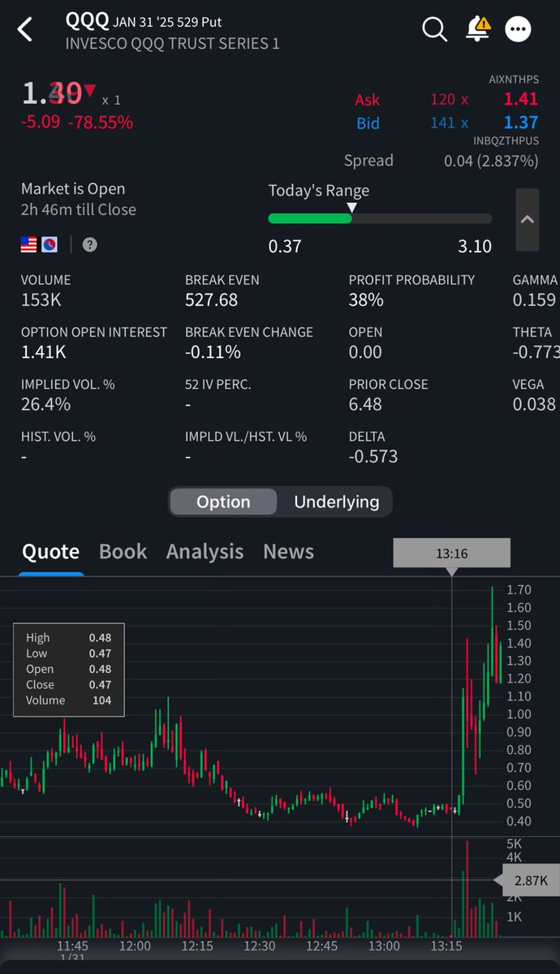Tap the Break Even Change -0.11% value
560x974 pixels.
213,351
